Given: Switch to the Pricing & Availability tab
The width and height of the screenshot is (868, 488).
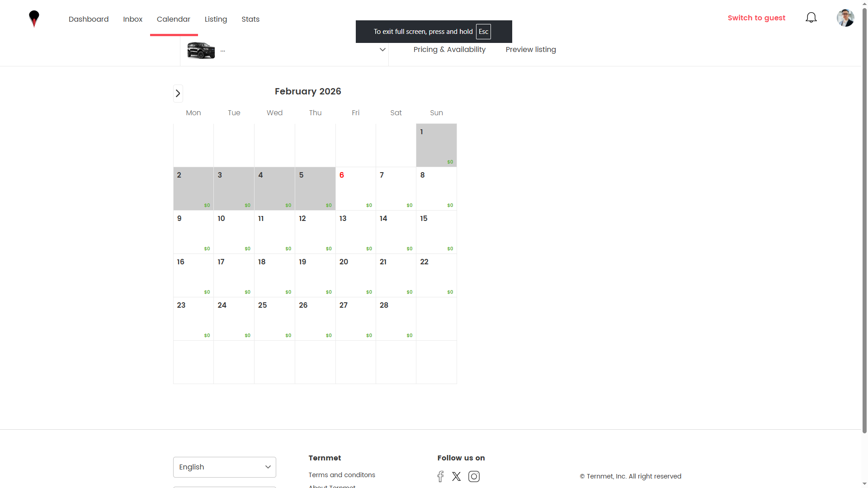Looking at the screenshot, I should (x=449, y=50).
